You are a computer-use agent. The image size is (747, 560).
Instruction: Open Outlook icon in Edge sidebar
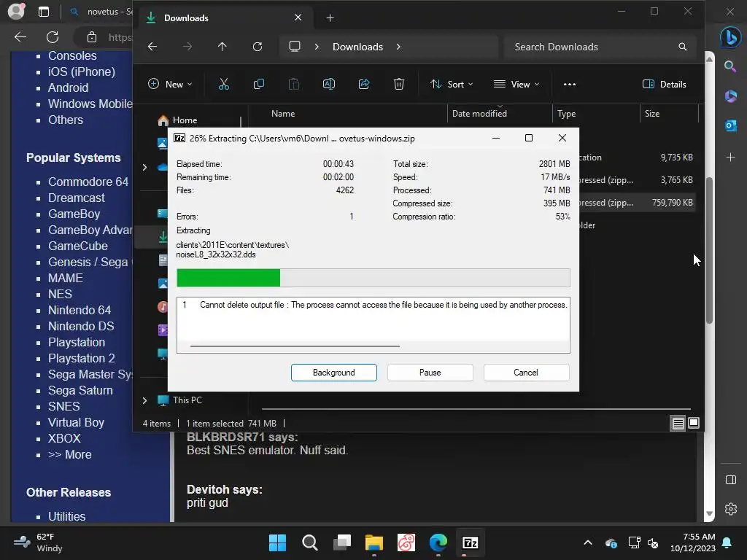click(730, 125)
